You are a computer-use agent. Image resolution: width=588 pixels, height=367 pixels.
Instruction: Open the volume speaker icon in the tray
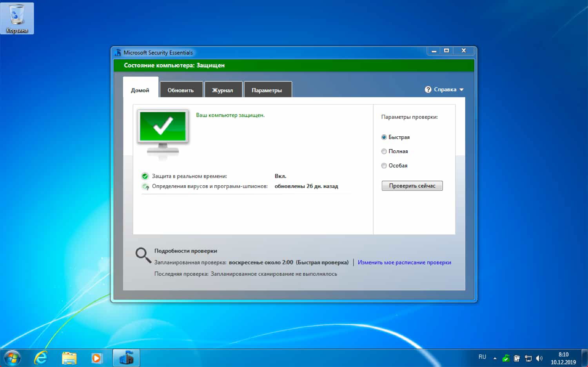coord(539,358)
